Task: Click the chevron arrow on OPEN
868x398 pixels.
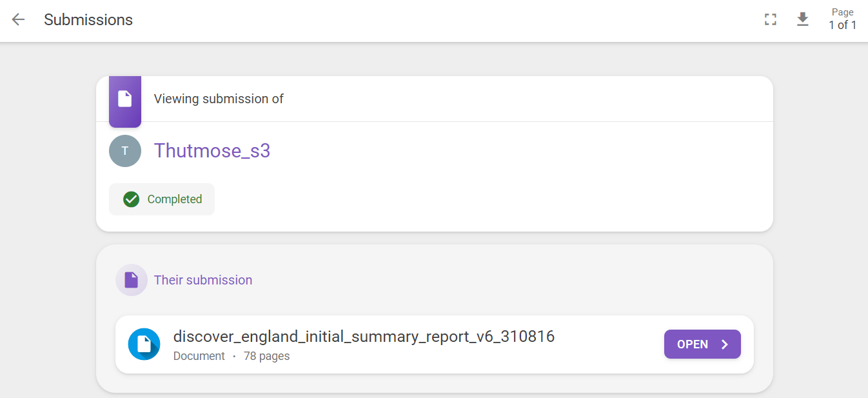Action: click(x=725, y=344)
